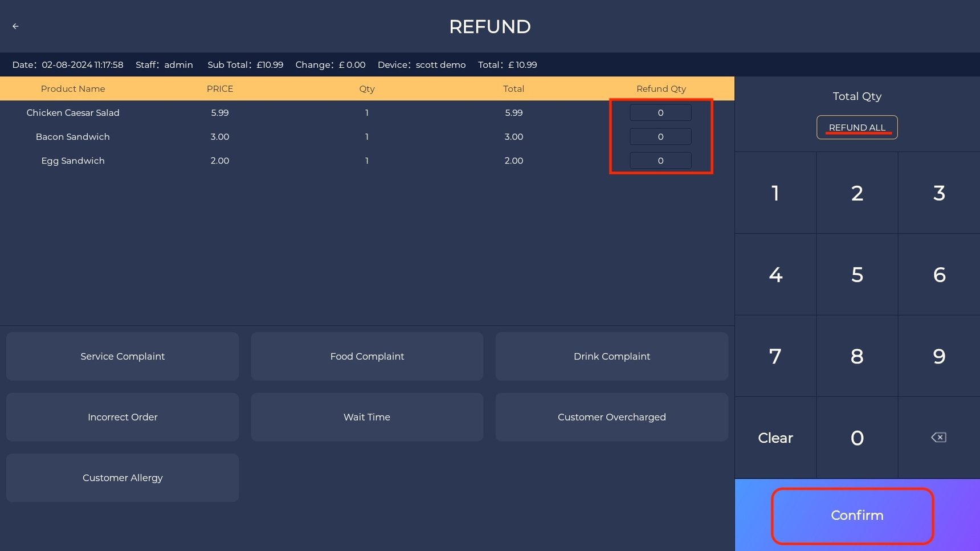
Task: Select the Egg Sandwich product name
Action: pos(73,161)
